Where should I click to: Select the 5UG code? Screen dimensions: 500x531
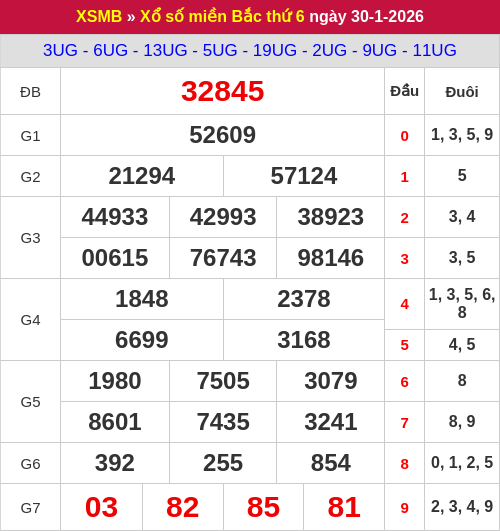(x=220, y=50)
